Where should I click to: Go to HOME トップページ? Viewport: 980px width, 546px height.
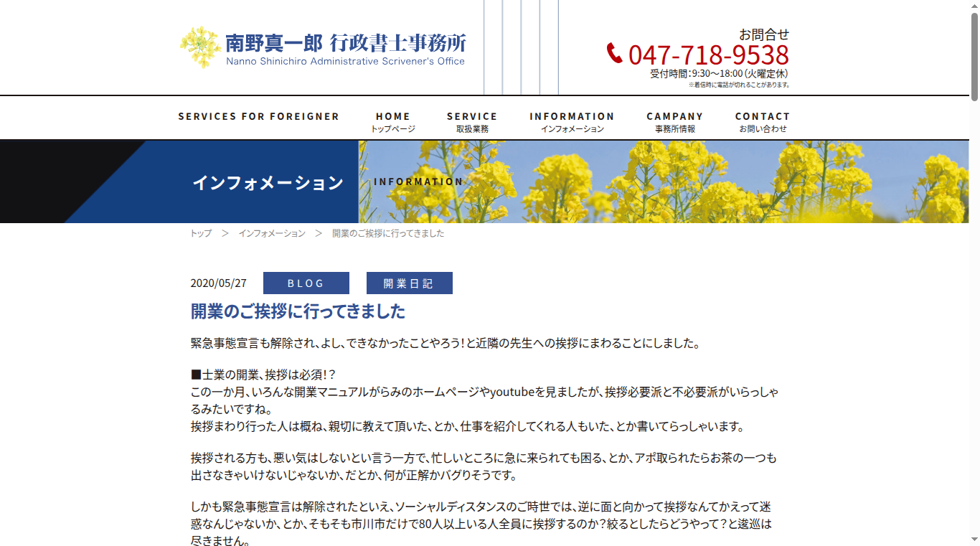pos(392,121)
